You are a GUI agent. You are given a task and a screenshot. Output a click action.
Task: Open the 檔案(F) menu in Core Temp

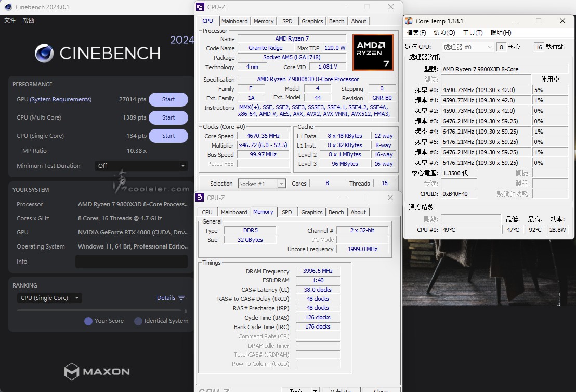pos(416,33)
